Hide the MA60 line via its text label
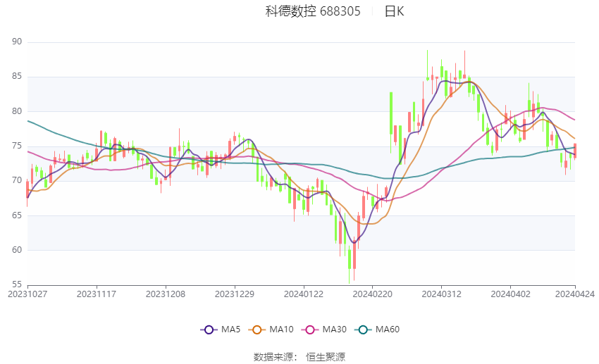The width and height of the screenshot is (599, 364). click(x=388, y=329)
